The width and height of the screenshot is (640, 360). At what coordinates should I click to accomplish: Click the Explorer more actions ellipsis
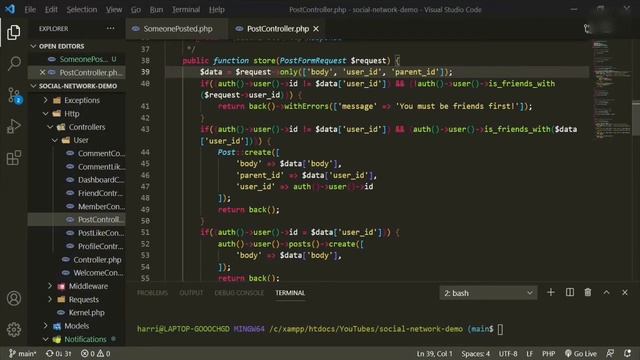[110, 29]
